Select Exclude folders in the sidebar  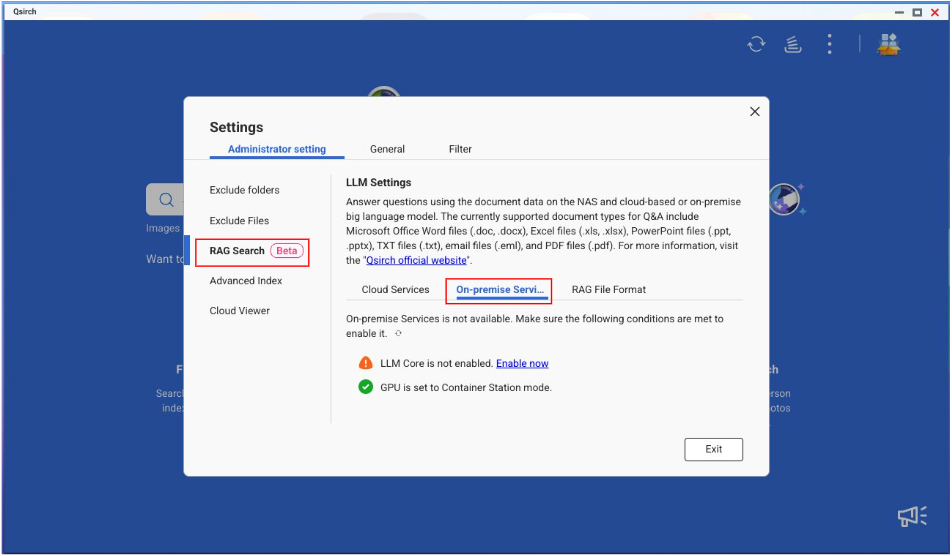pyautogui.click(x=244, y=190)
